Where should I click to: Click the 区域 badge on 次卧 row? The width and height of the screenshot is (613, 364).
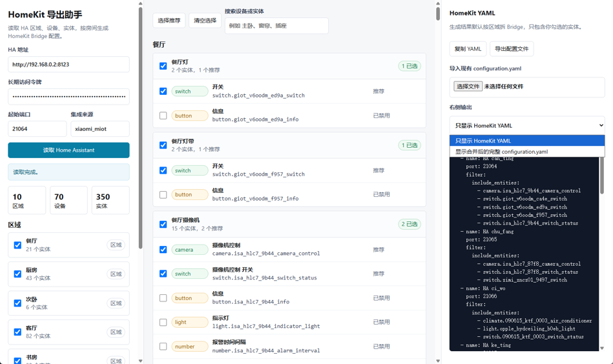tap(116, 303)
